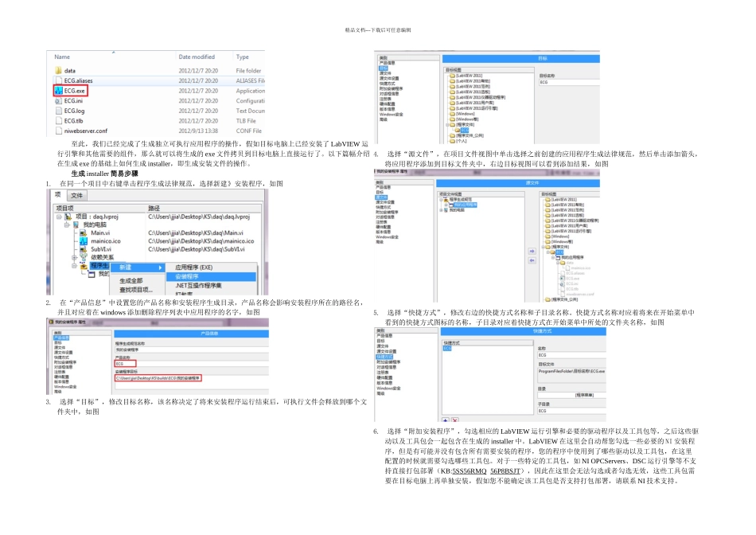Image resolution: width=756 pixels, height=535 pixels.
Task: Click the mainico.ico icon in project tree
Action: [x=84, y=241]
